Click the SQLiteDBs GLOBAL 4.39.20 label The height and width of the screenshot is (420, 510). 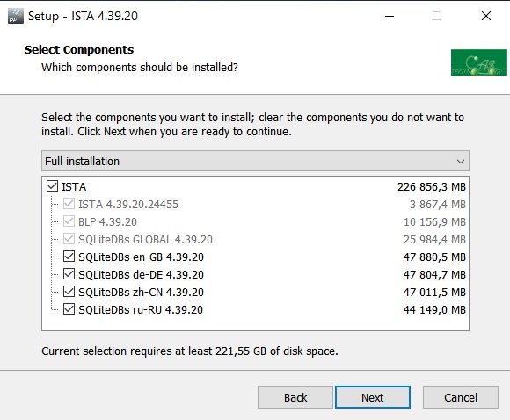145,240
